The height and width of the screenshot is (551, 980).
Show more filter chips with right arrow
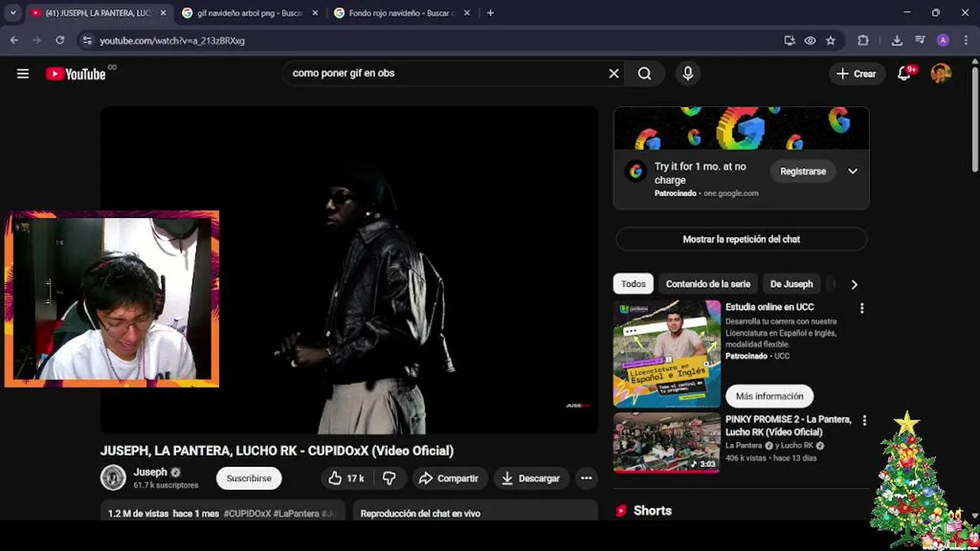pyautogui.click(x=854, y=285)
